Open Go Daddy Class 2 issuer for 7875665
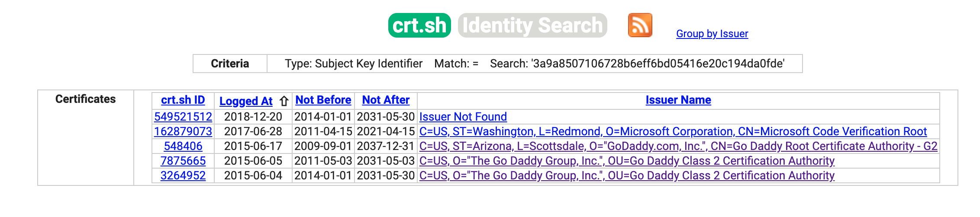Viewport: 980px width, 217px height. (x=627, y=161)
